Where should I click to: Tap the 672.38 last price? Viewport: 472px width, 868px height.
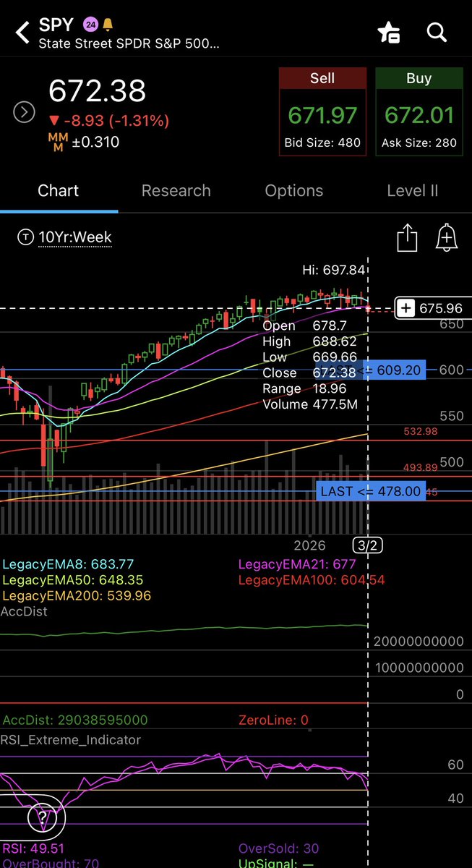point(98,91)
